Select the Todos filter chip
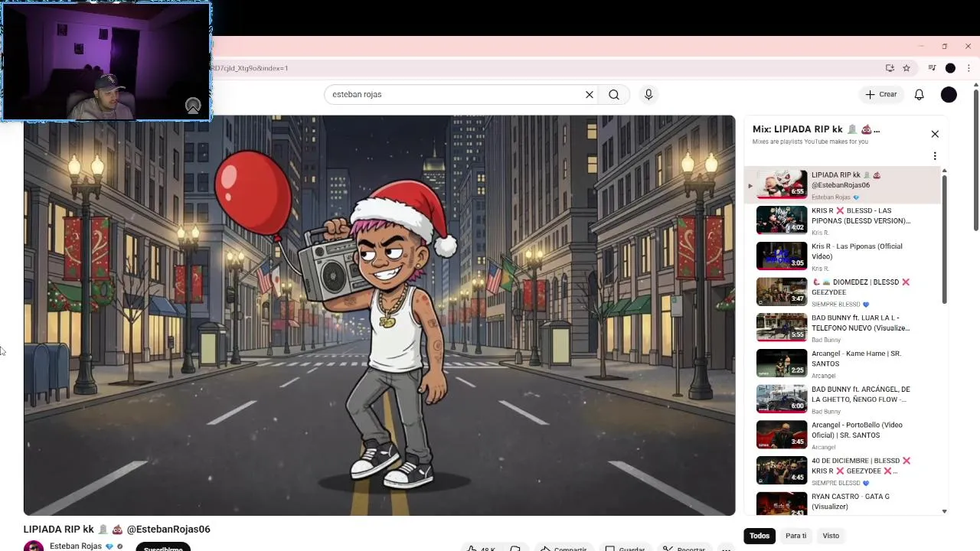The width and height of the screenshot is (980, 551). [x=759, y=536]
